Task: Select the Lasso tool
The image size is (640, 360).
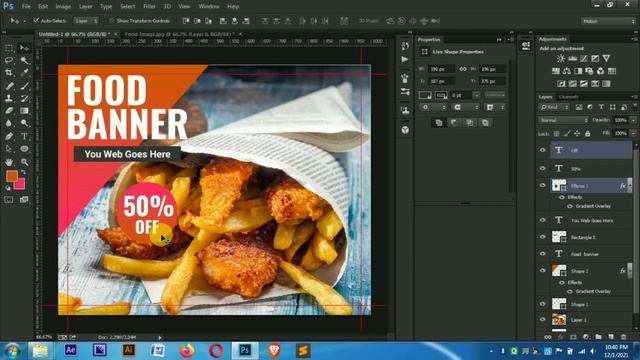Action: pos(9,60)
